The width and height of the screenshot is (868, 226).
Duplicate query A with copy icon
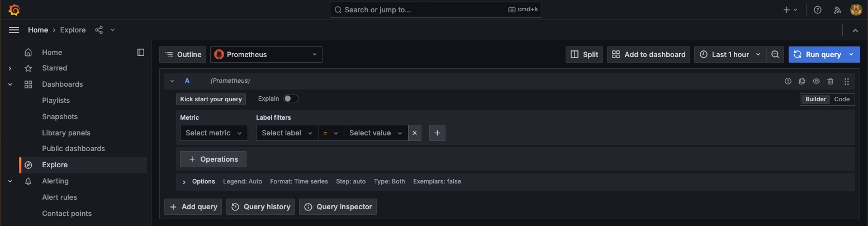[x=802, y=81]
